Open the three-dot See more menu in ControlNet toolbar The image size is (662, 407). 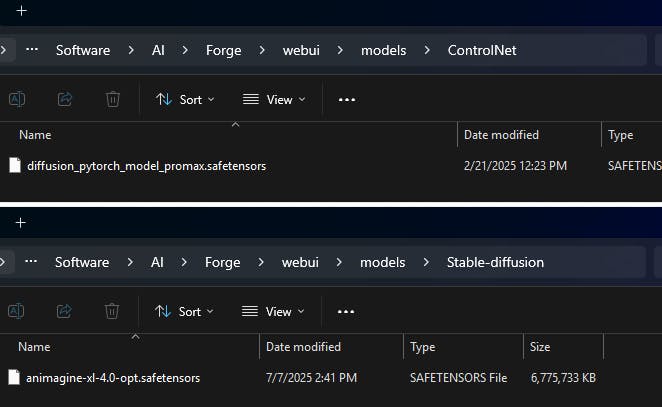point(347,99)
